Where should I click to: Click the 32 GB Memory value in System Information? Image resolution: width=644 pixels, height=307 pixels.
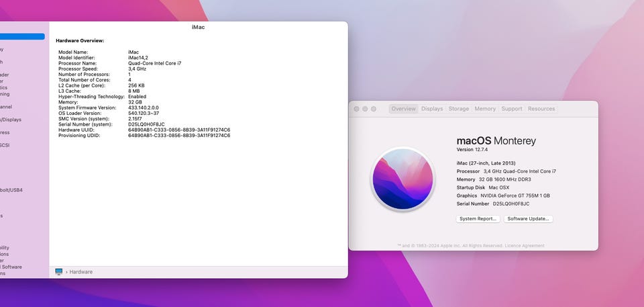(x=135, y=102)
